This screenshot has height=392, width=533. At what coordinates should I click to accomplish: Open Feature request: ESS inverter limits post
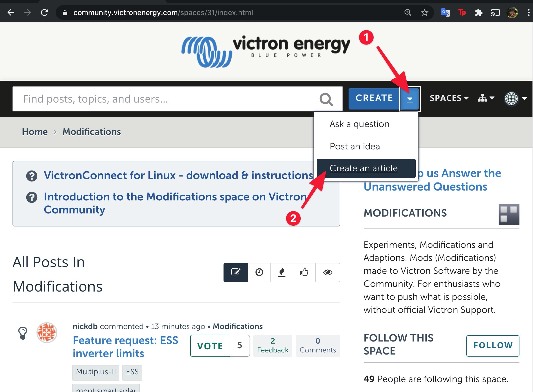(x=126, y=347)
